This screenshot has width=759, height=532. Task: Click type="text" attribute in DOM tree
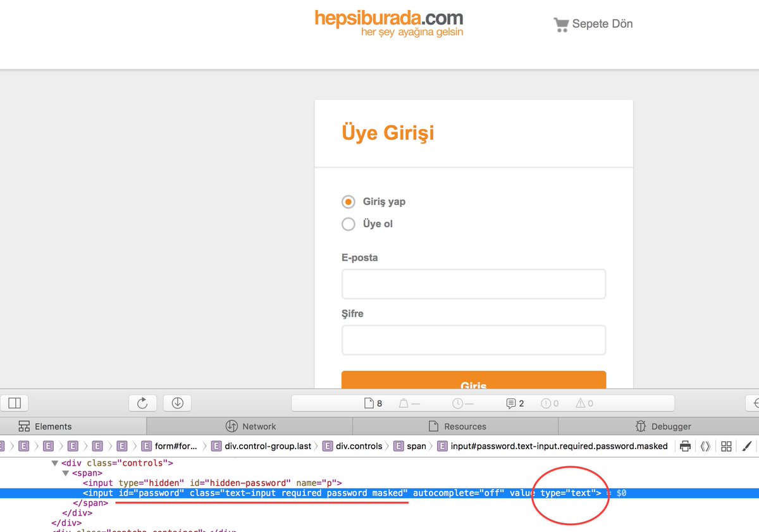coord(568,493)
